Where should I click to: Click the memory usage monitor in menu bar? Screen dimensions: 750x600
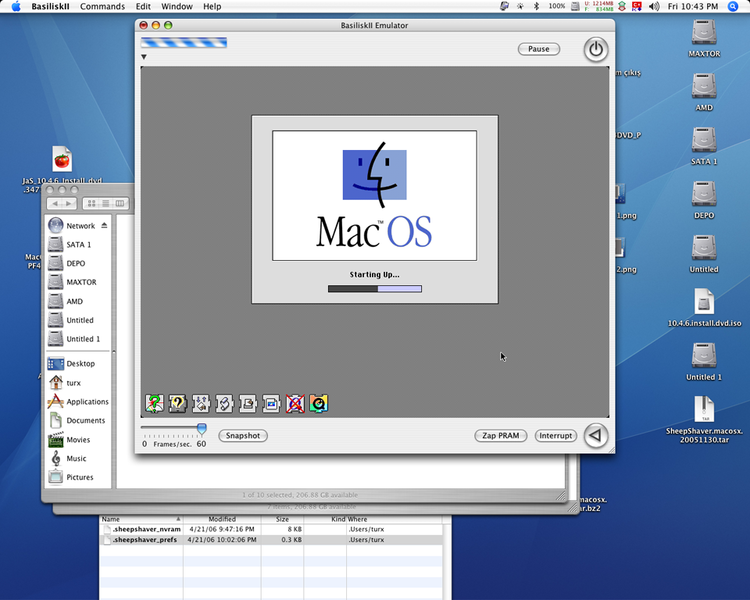click(x=598, y=6)
